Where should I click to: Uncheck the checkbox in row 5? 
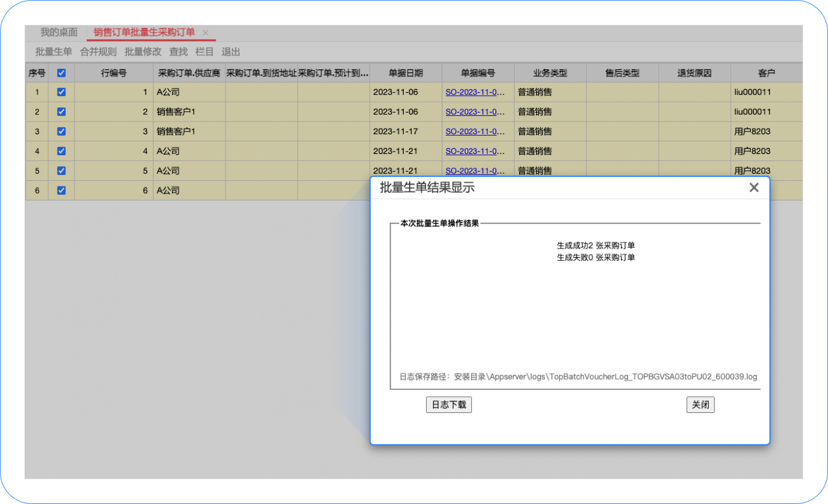(x=61, y=171)
